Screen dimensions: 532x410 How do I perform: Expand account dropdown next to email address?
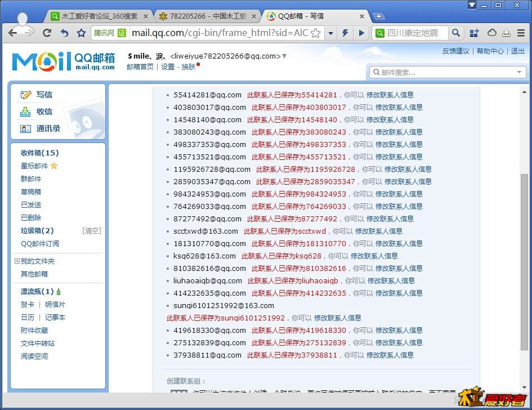click(284, 56)
